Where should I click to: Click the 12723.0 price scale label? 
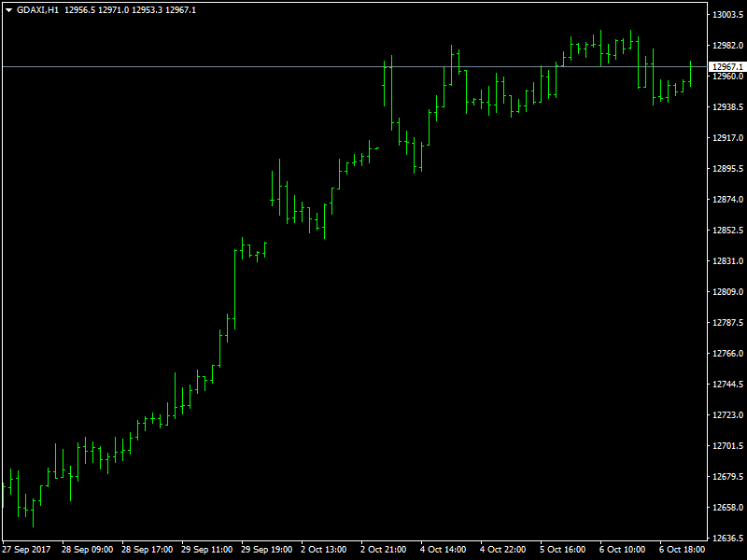[x=727, y=414]
